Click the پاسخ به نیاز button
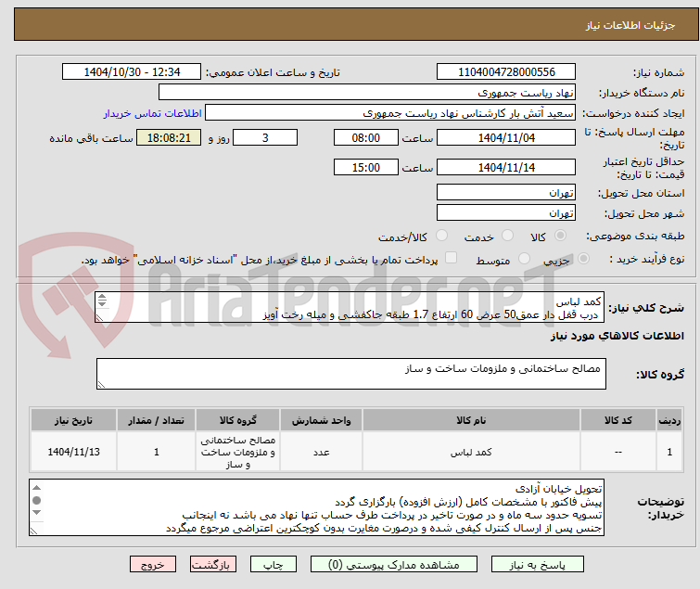Viewport: 700px width, 589px height. click(x=537, y=565)
